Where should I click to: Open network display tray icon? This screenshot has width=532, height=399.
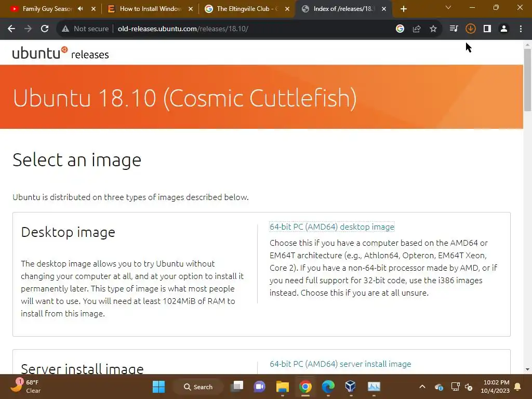tap(455, 387)
